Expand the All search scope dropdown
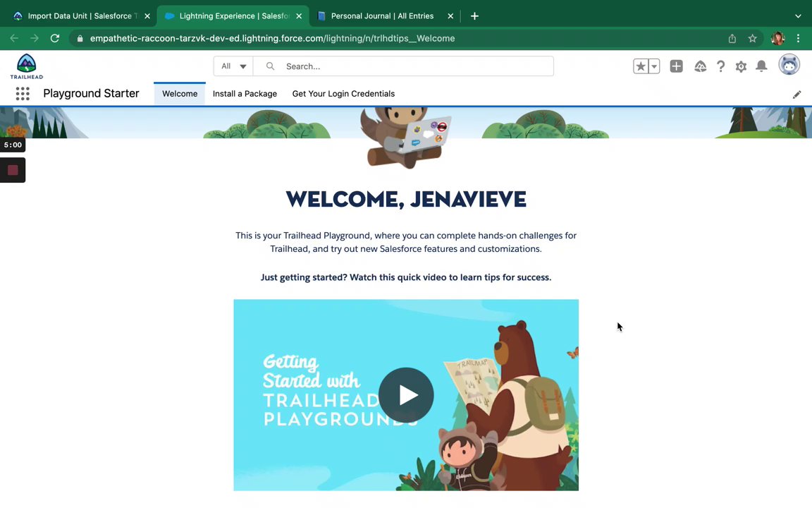812x508 pixels. [233, 66]
